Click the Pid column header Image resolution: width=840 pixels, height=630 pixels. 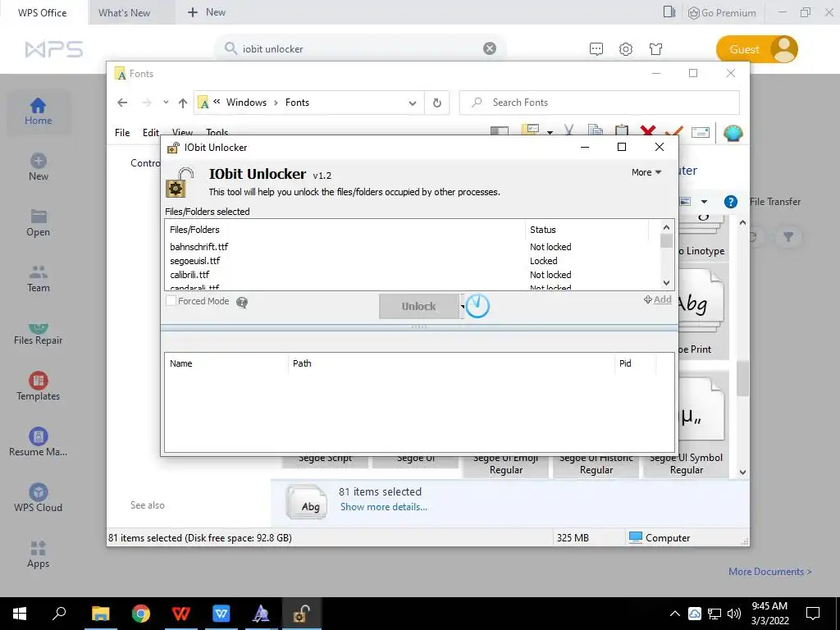635,363
